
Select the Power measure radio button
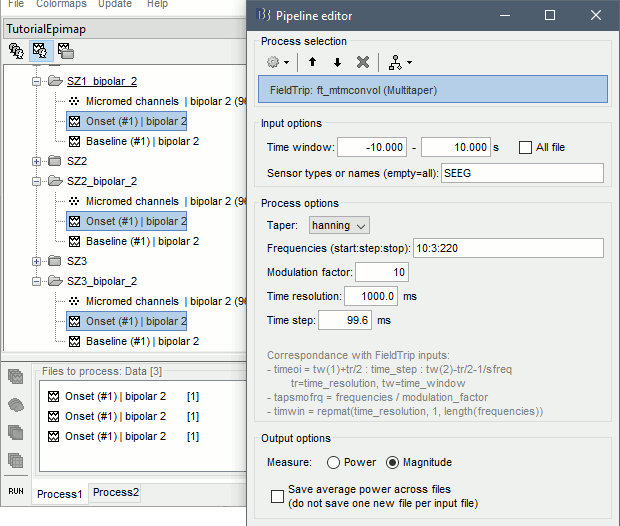tap(333, 462)
